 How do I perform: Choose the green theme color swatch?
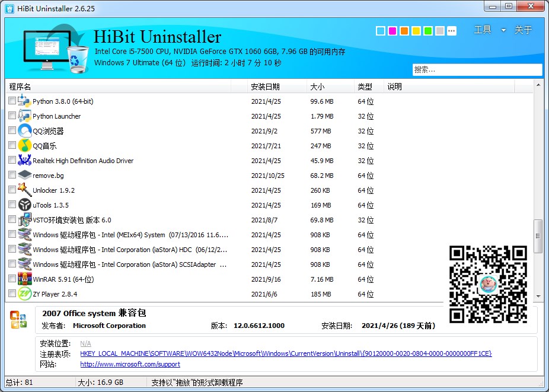pos(428,31)
